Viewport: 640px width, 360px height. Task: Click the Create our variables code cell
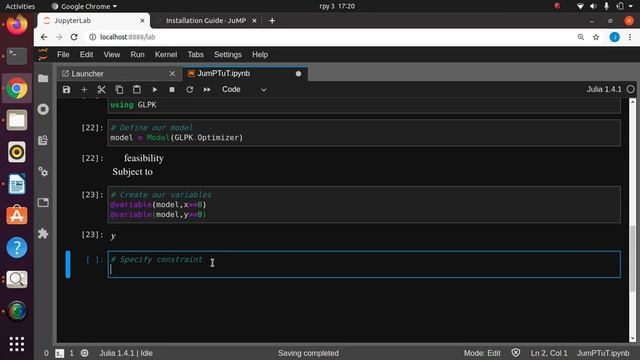click(x=364, y=204)
